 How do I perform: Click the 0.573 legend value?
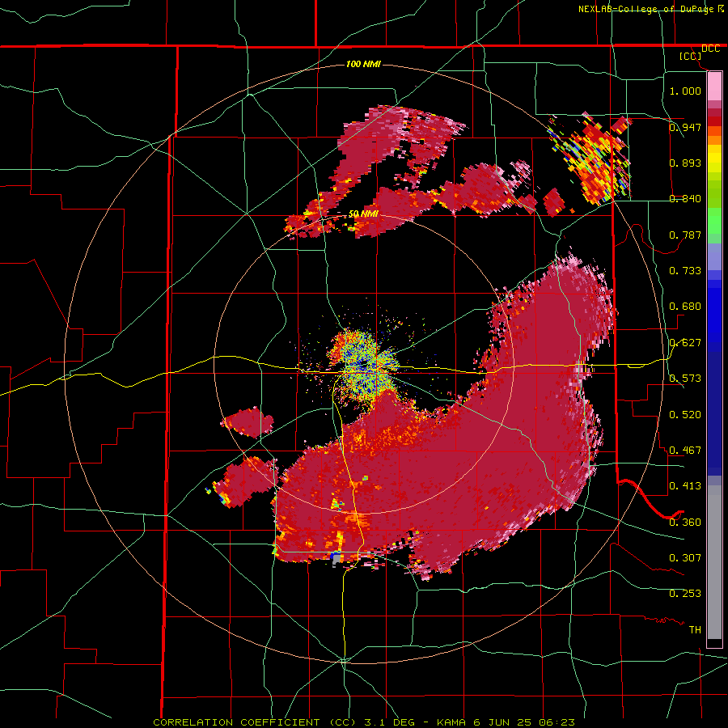tap(685, 379)
